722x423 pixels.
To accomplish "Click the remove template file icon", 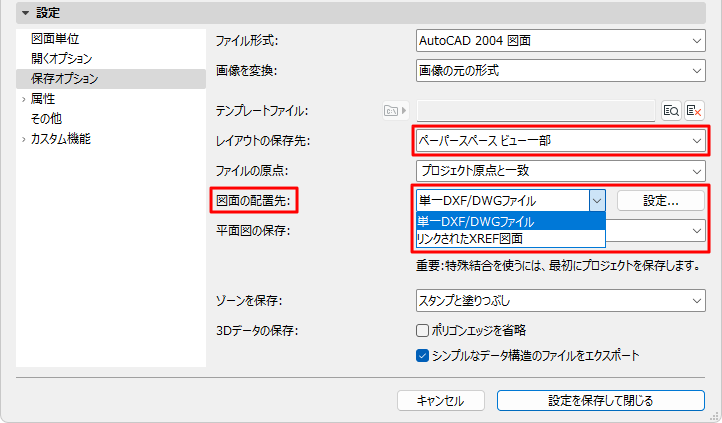I will coord(694,111).
